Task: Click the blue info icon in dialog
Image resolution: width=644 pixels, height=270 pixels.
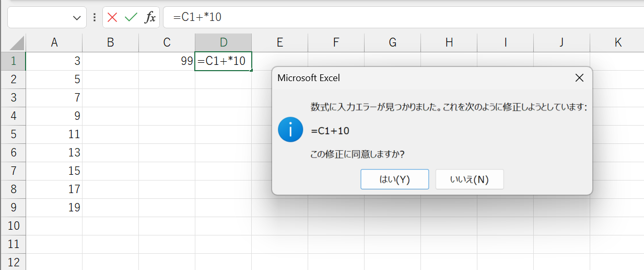Action: pyautogui.click(x=290, y=130)
